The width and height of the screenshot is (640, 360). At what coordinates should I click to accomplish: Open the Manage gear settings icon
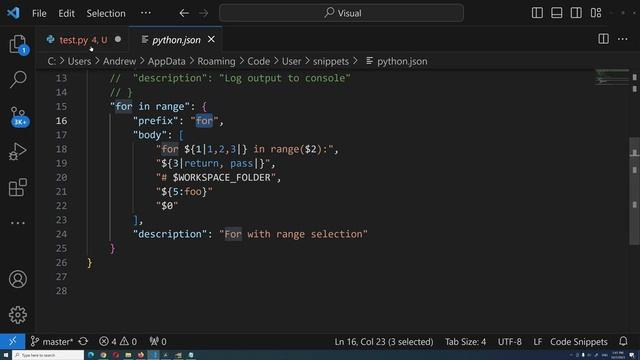pos(18,315)
